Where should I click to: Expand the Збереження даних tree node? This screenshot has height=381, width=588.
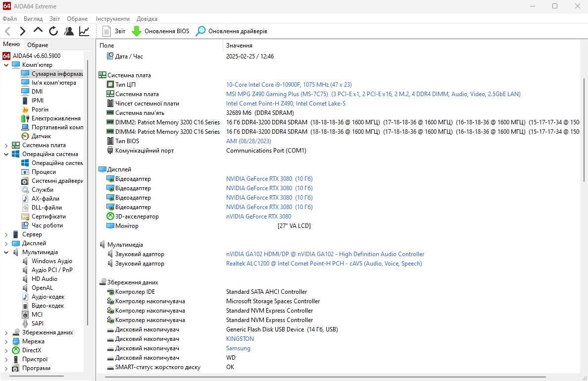click(6, 332)
